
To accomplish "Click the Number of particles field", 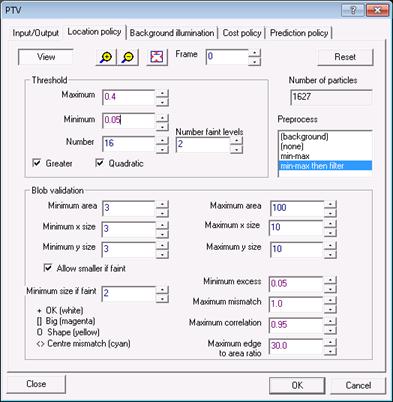I will tap(331, 97).
